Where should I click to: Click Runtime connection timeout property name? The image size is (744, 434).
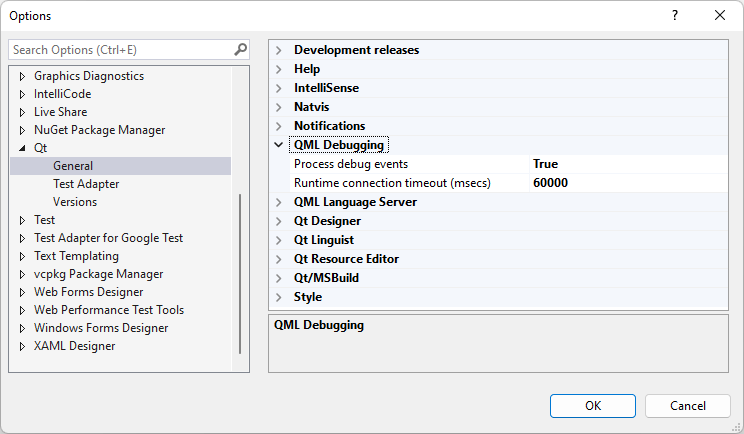[392, 183]
